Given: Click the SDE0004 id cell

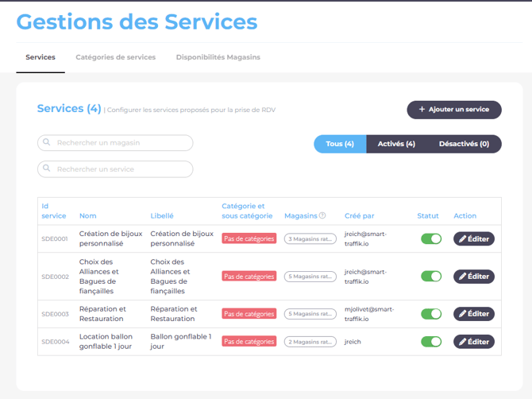Looking at the screenshot, I should click(56, 342).
